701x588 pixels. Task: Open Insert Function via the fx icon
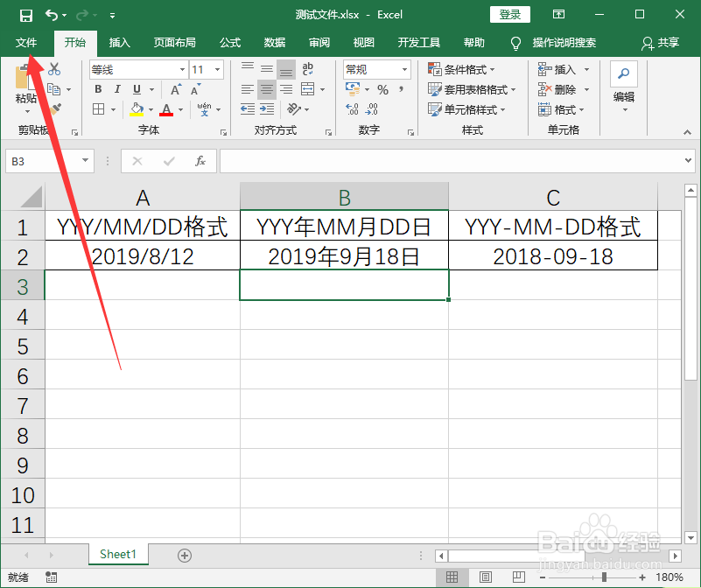(x=200, y=161)
